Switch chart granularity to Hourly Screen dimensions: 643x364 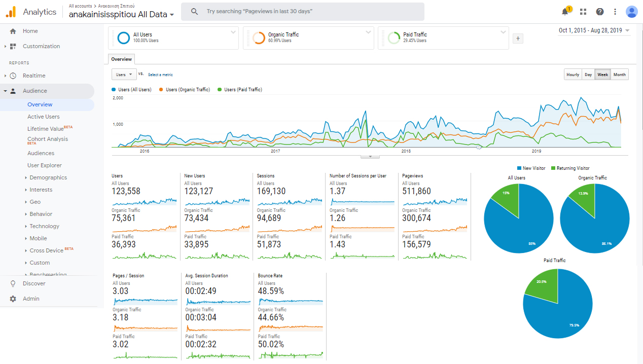[573, 75]
